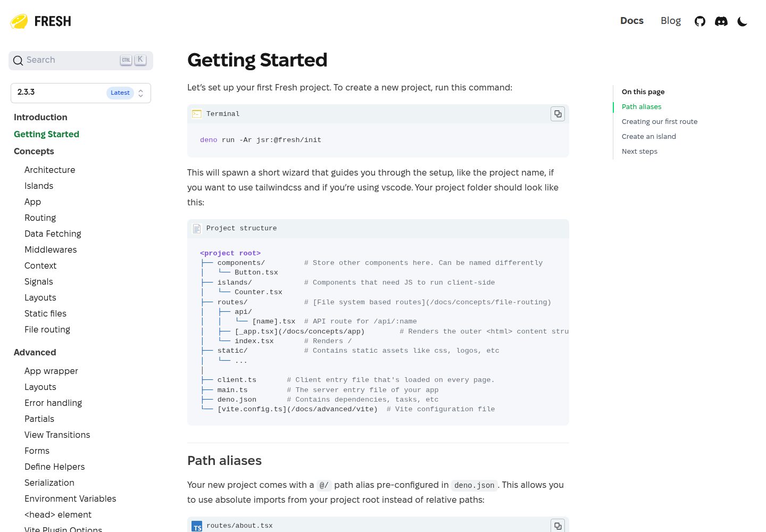Viewport: 766px width, 532px height.
Task: Open the Blog nav item
Action: point(671,21)
